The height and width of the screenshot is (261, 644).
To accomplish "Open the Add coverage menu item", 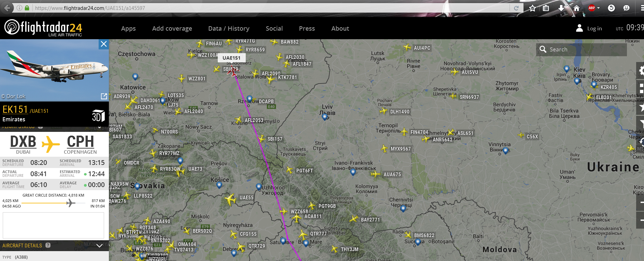I will click(x=172, y=29).
